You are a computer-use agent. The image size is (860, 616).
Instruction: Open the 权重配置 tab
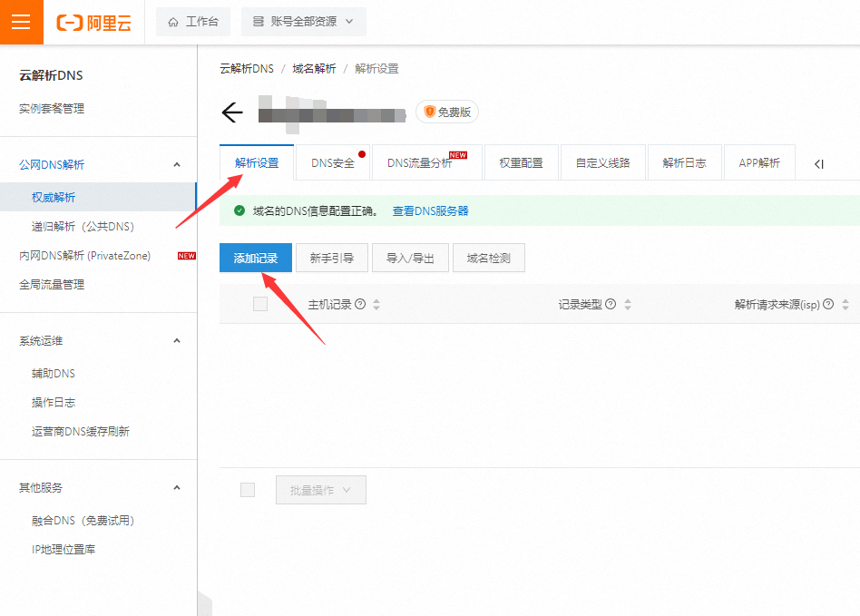point(521,163)
